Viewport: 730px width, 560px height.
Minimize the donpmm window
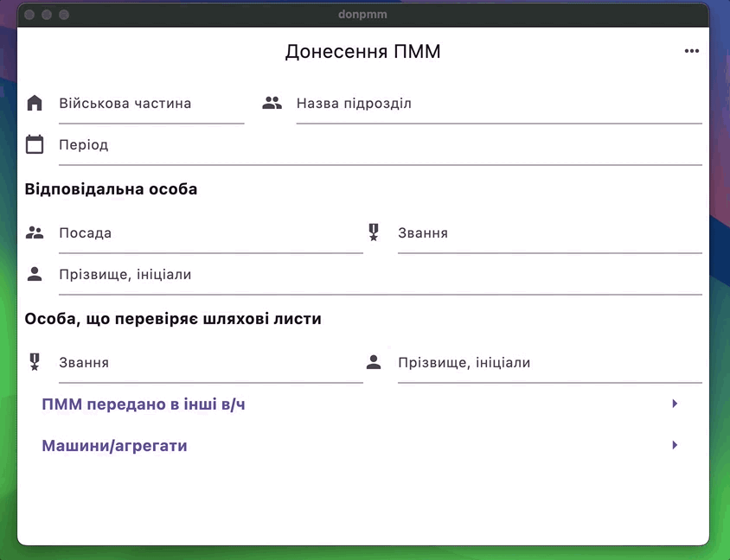click(47, 15)
